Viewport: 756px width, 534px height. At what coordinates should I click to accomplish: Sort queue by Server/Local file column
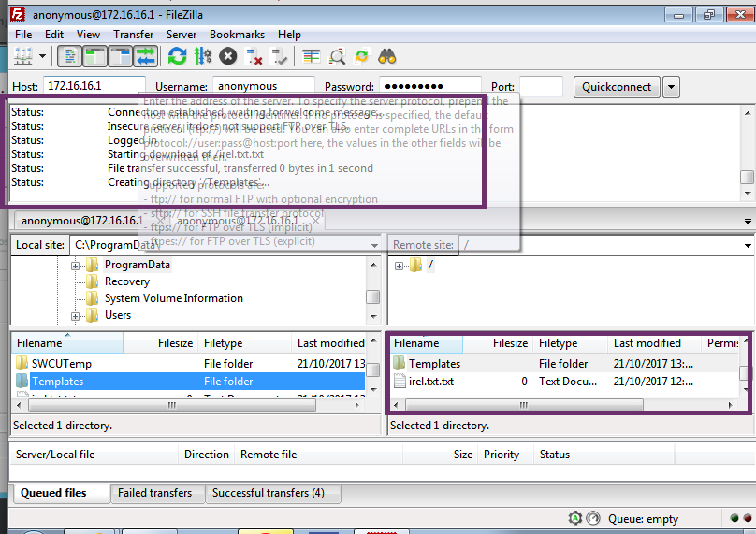[94, 455]
